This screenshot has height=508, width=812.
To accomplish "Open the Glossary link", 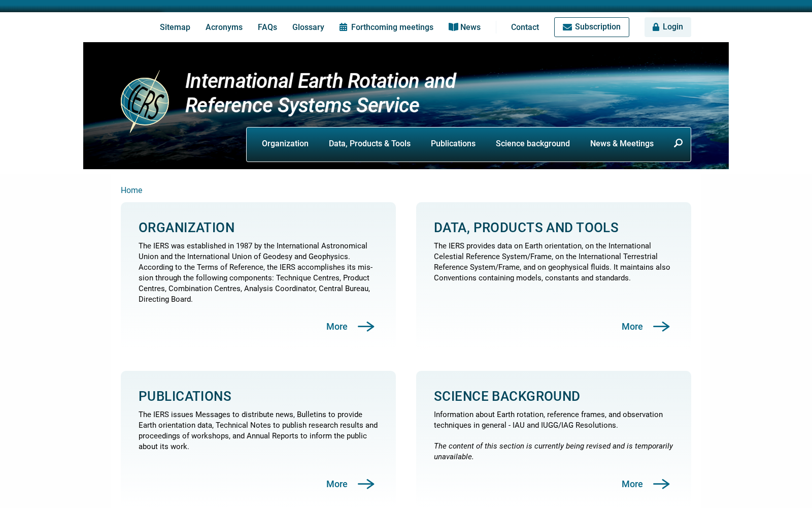I will click(x=308, y=27).
